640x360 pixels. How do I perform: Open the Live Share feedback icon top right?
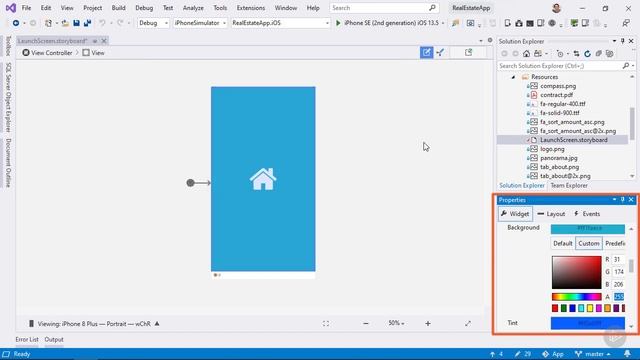coord(626,23)
